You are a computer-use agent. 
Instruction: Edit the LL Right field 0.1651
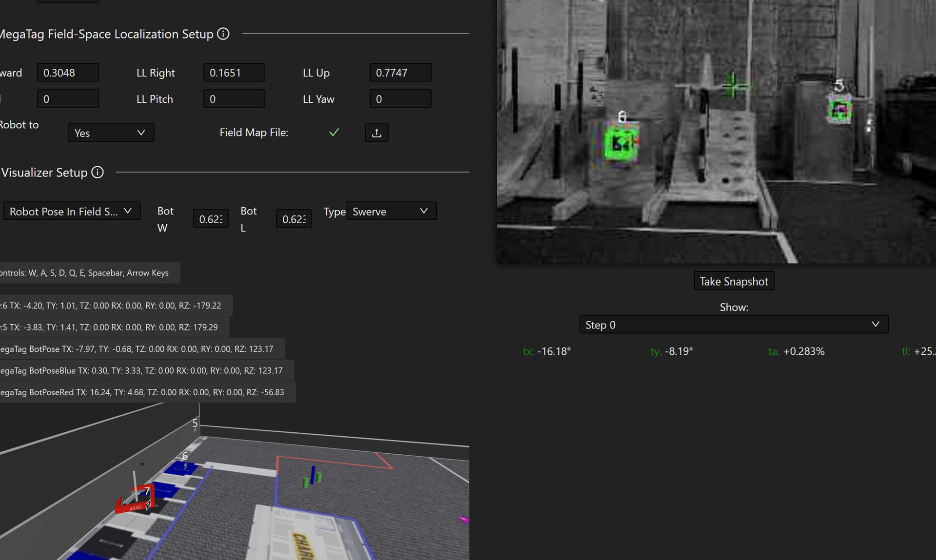234,73
